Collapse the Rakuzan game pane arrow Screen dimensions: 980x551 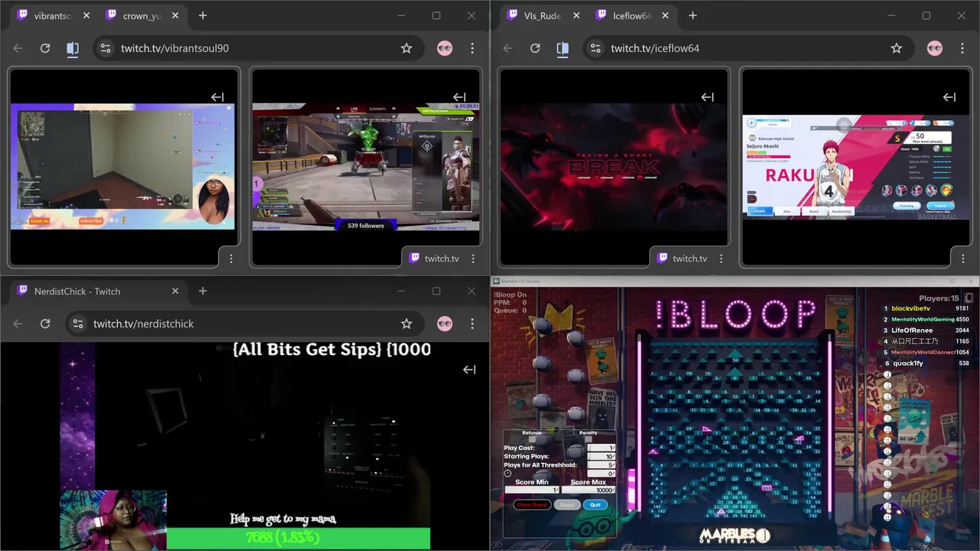pos(949,97)
